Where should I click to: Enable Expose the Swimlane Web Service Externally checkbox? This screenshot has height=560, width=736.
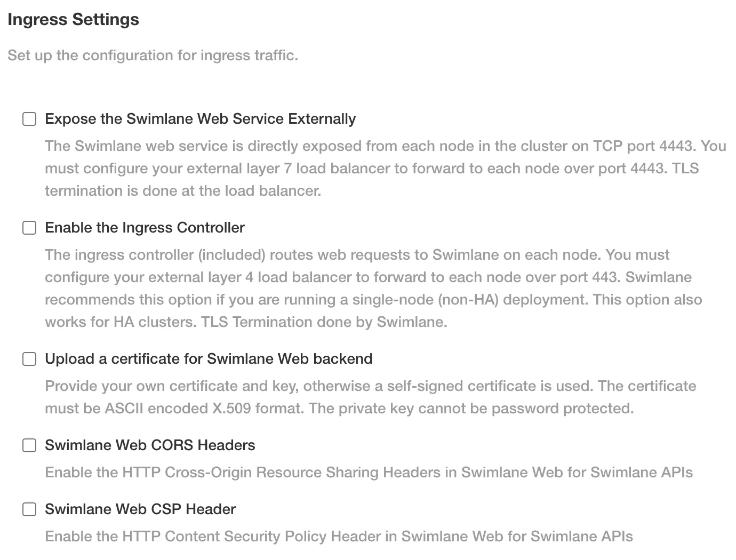(x=29, y=119)
